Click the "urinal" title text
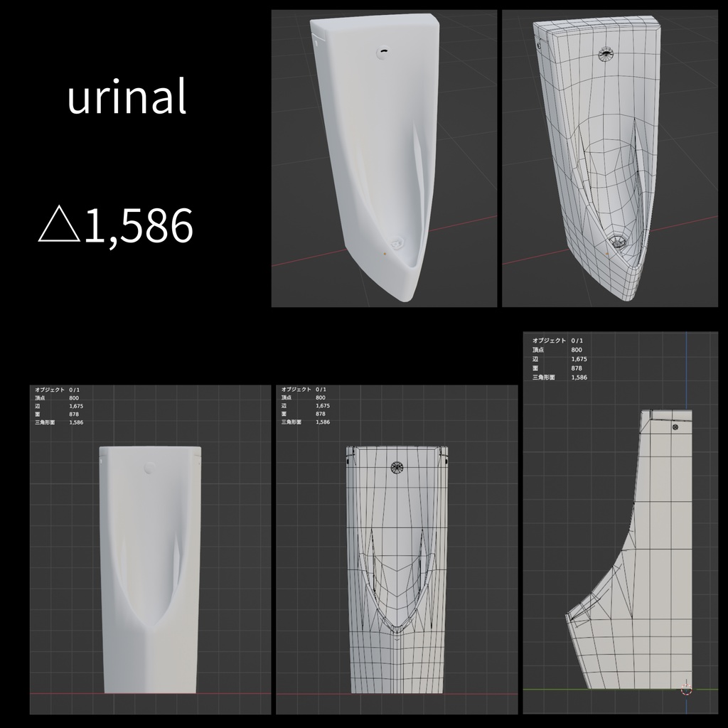 click(127, 96)
